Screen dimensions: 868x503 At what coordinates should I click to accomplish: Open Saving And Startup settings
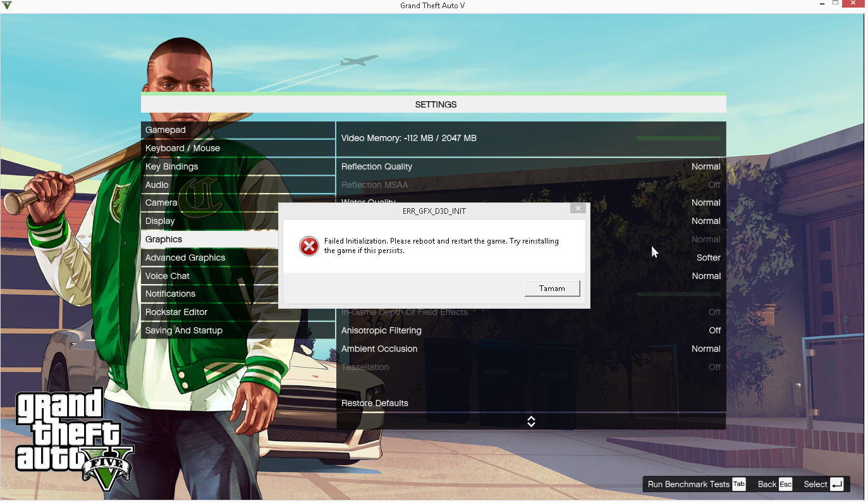click(238, 330)
